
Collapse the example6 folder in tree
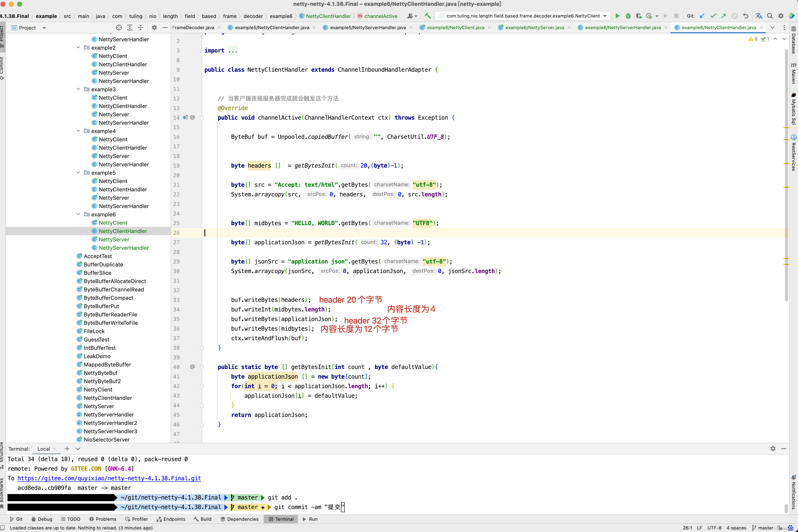click(x=78, y=214)
